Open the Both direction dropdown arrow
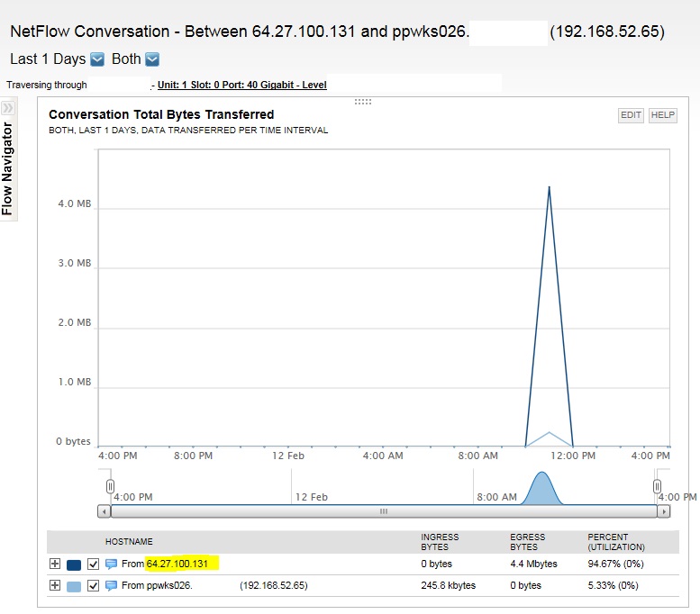700x614 pixels. pos(152,59)
